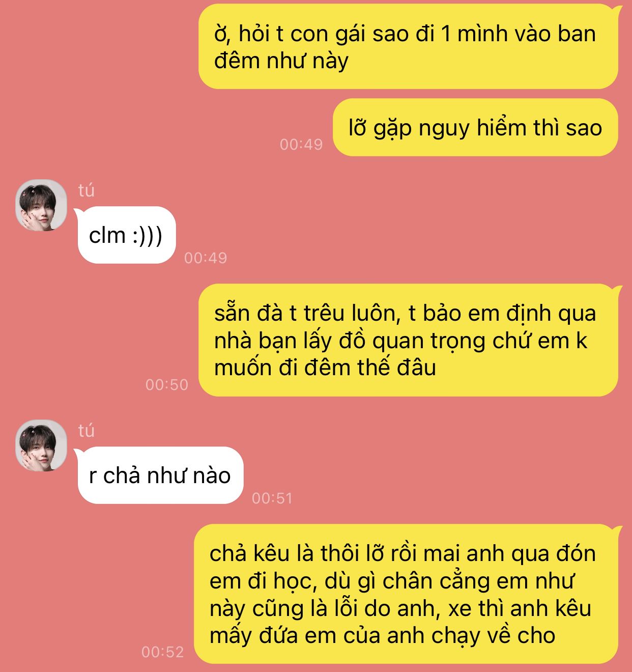
Task: Tap the 00:50 timestamp
Action: pyautogui.click(x=167, y=384)
